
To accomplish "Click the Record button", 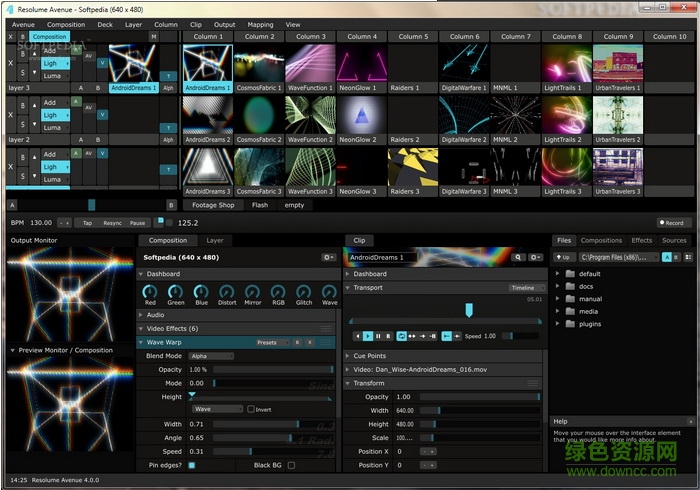I will pyautogui.click(x=673, y=223).
